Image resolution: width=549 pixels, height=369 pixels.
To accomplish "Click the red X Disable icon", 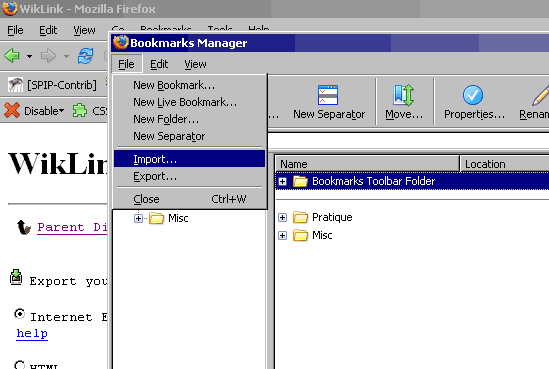I will (x=12, y=111).
